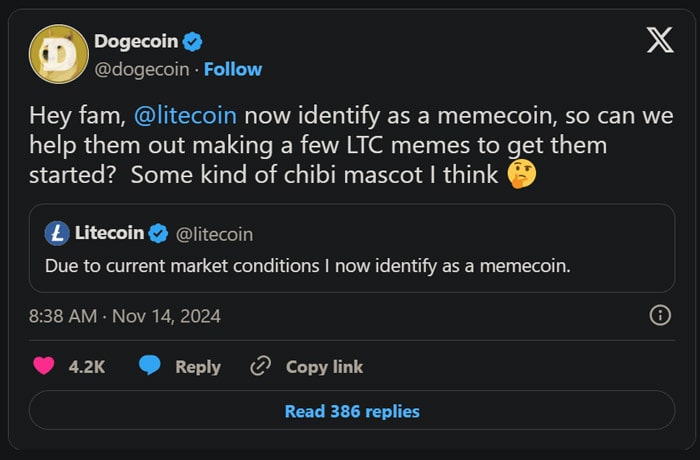The height and width of the screenshot is (460, 700).
Task: Open the Litecoin name in the quoted tweet
Action: 108,233
